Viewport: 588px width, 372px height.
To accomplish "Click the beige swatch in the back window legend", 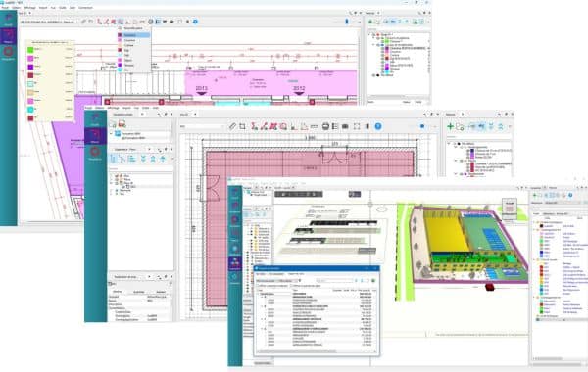I will (30, 92).
